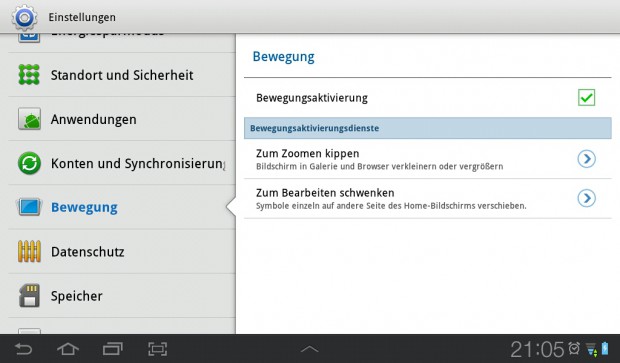Screen dimensions: 620x363
Task: Open the recent apps switcher
Action: click(x=113, y=349)
